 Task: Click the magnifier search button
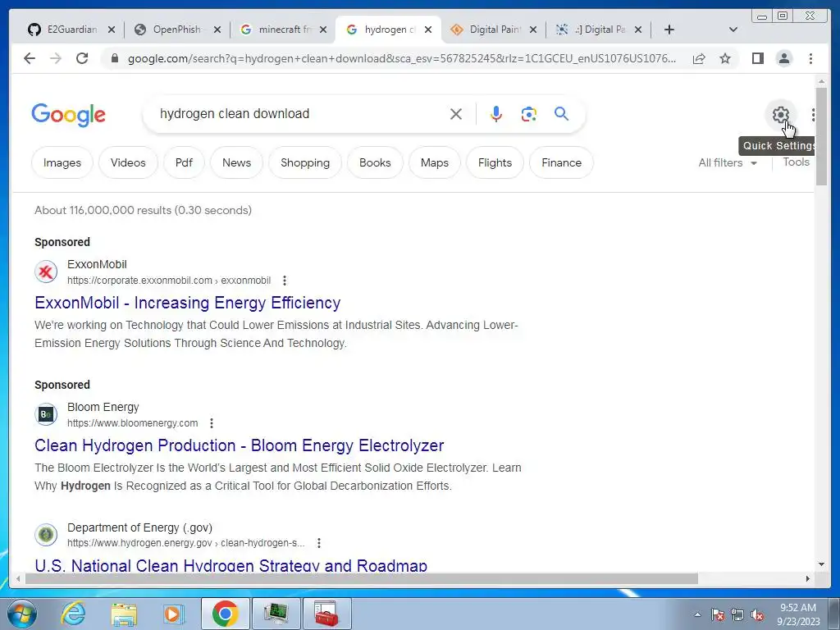[x=561, y=113]
